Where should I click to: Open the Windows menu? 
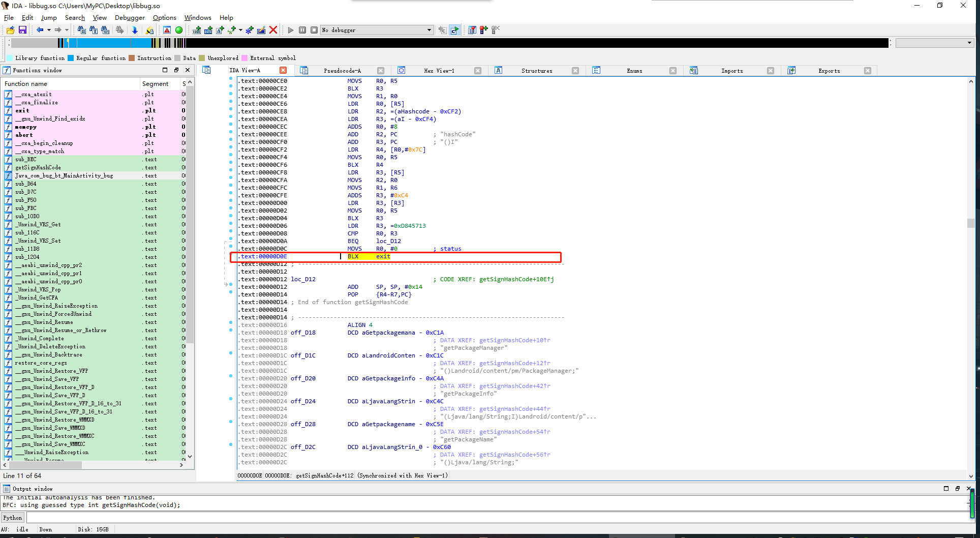pos(198,17)
